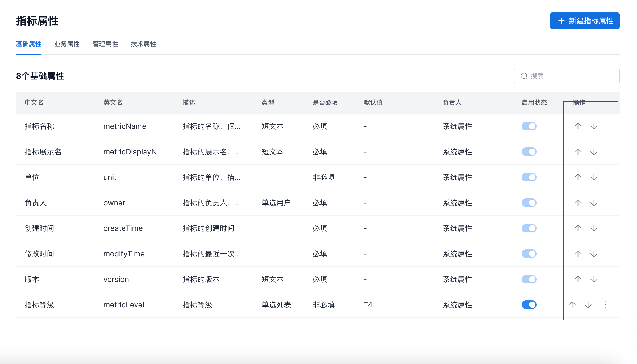Click up arrow for unit row
Screen dimensions: 637x364
click(x=578, y=177)
